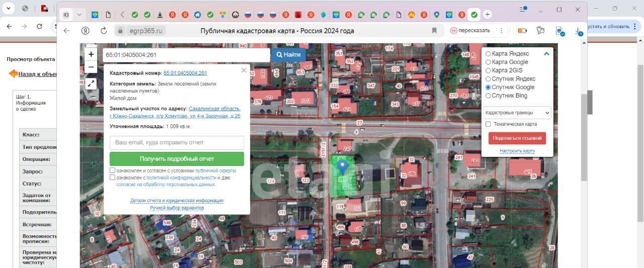The height and width of the screenshot is (268, 644).
Task: Accept the публичной оферты terms checkbox
Action: click(x=113, y=170)
